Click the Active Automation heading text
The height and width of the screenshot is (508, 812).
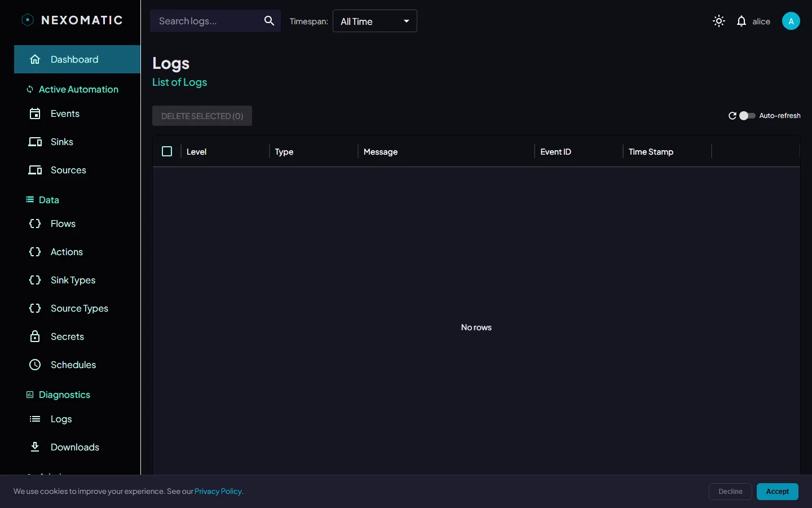point(78,89)
